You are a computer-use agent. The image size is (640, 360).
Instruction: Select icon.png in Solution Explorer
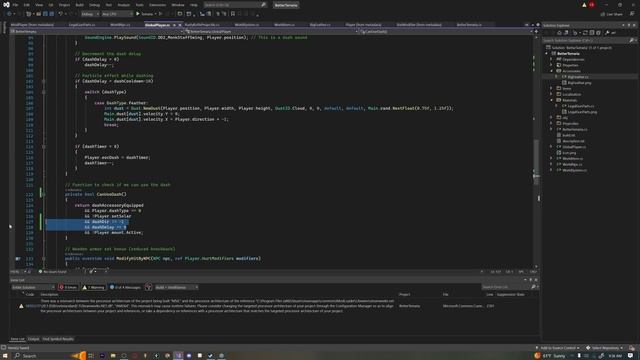pyautogui.click(x=569, y=153)
